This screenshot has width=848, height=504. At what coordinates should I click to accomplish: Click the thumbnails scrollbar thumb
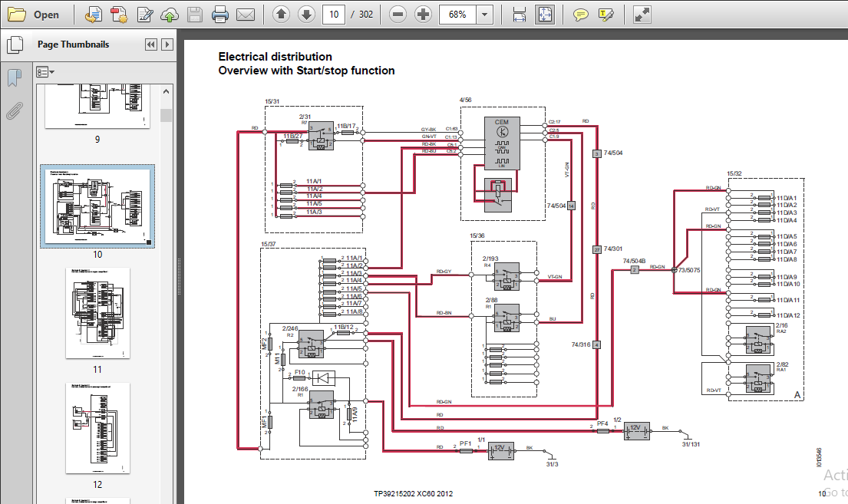pyautogui.click(x=166, y=115)
